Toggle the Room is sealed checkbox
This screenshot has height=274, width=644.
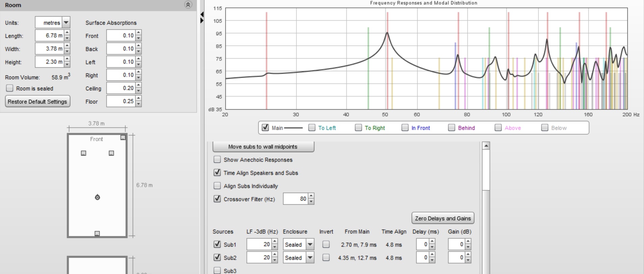(x=10, y=88)
